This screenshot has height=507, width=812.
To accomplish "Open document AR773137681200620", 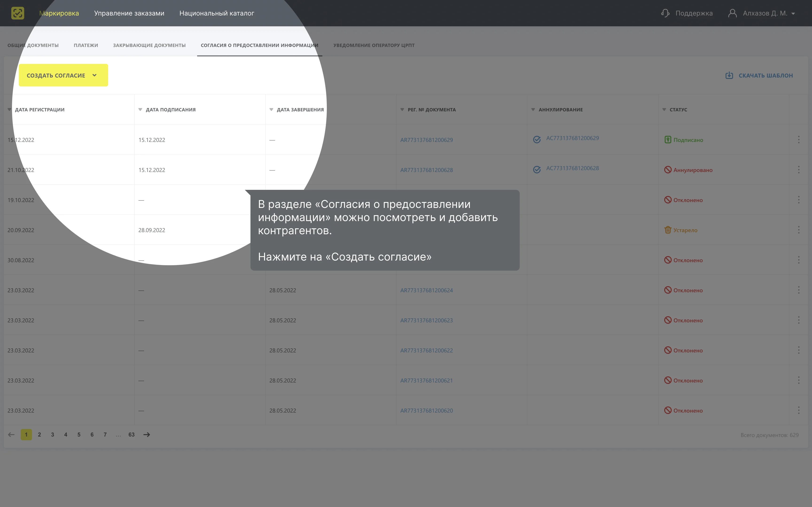I will [x=426, y=410].
